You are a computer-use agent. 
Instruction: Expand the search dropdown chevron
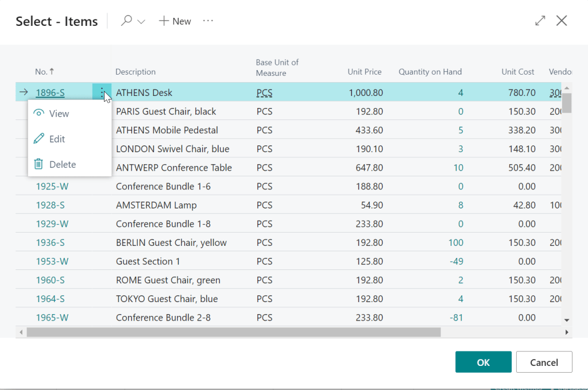tap(141, 22)
